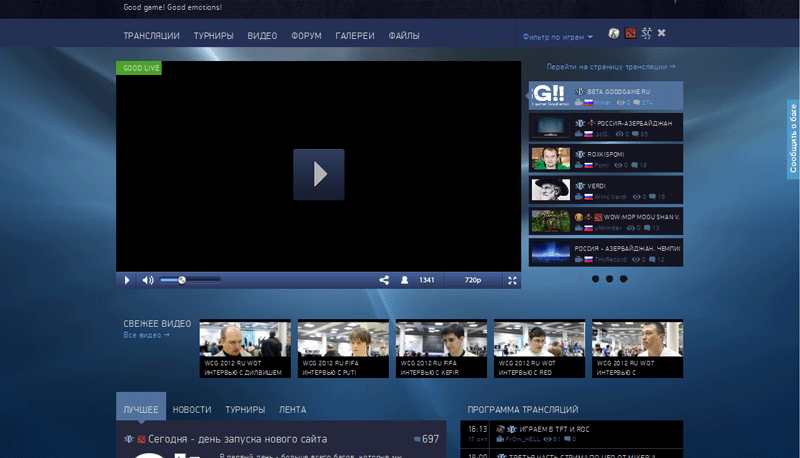Click the ПРОГРАММА ТРАНСЛЯЦИЙ heading
This screenshot has width=800, height=458.
coord(523,410)
